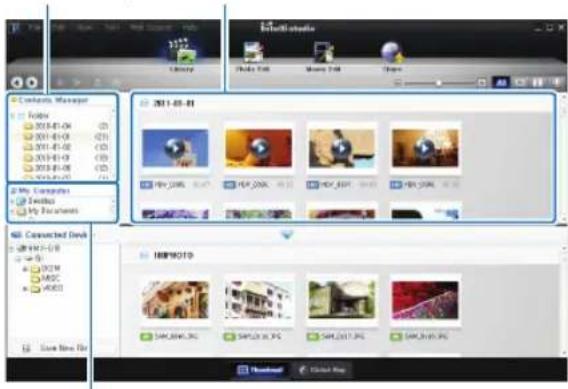
Task: Open the Library mode icon
Action: click(x=182, y=53)
